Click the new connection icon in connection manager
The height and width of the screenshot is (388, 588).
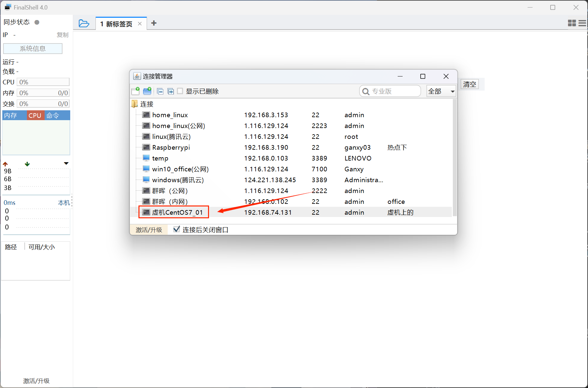tap(135, 91)
